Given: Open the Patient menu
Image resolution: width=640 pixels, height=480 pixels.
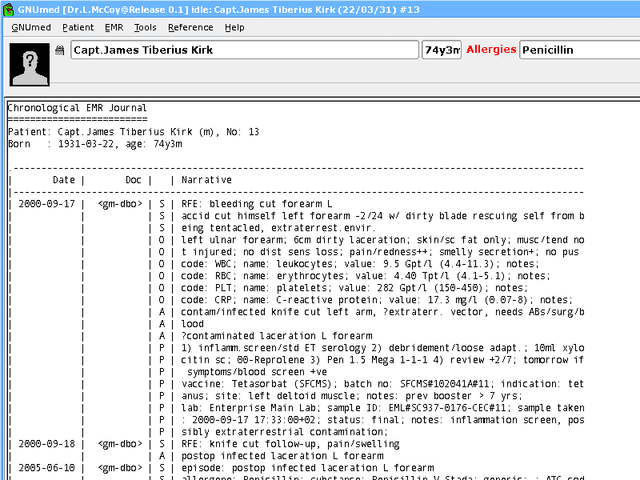Looking at the screenshot, I should [x=78, y=27].
